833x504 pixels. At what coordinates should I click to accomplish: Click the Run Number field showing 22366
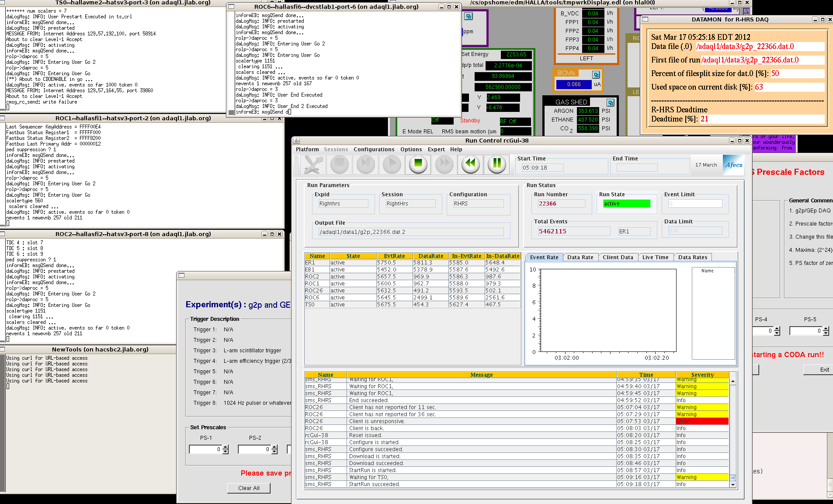[561, 204]
